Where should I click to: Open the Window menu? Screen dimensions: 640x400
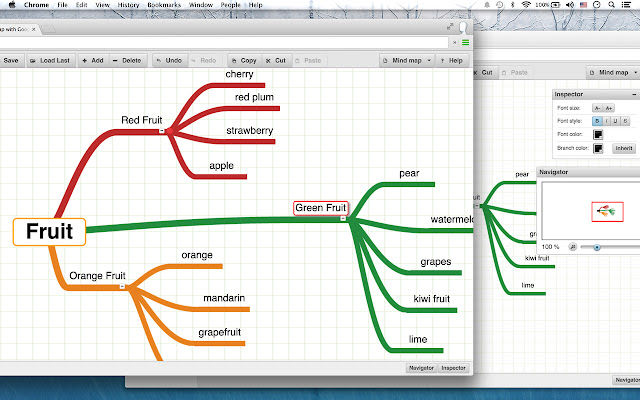click(x=201, y=5)
